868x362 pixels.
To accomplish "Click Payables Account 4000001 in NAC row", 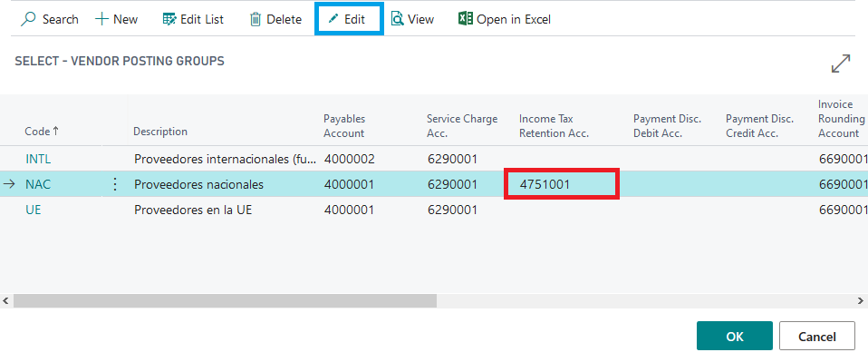I will tap(349, 184).
